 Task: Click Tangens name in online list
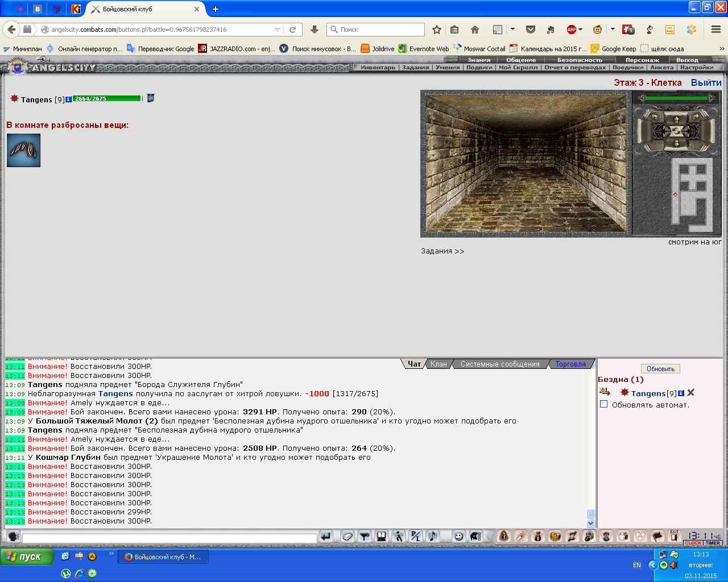tap(648, 393)
